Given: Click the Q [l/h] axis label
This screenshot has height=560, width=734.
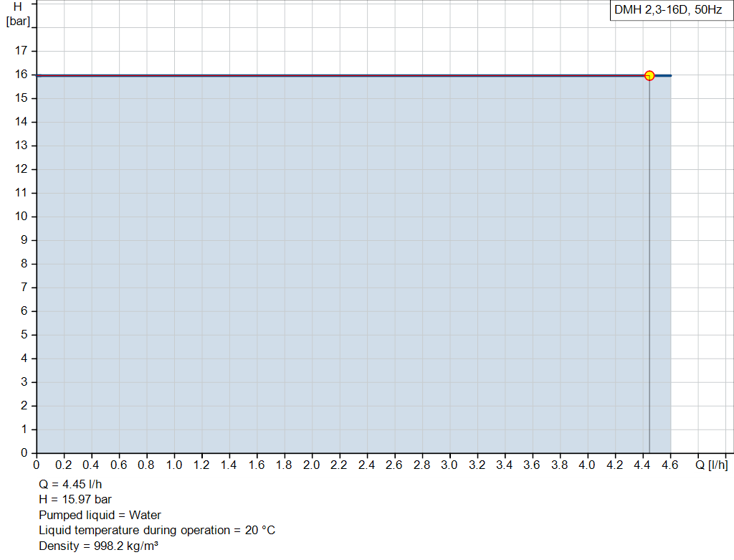Looking at the screenshot, I should (712, 465).
